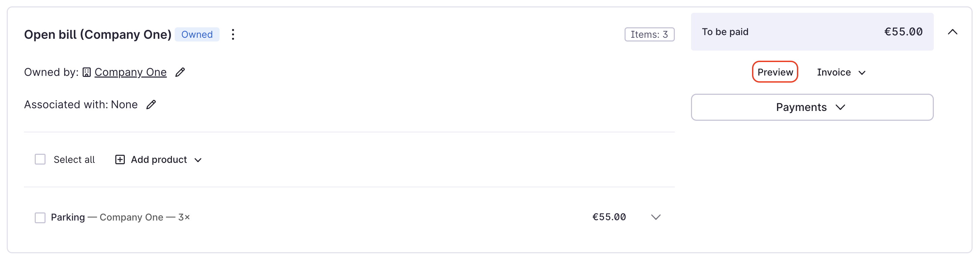Viewport: 980px width, 261px height.
Task: Click the Open bill (Company One) title
Action: click(x=98, y=35)
